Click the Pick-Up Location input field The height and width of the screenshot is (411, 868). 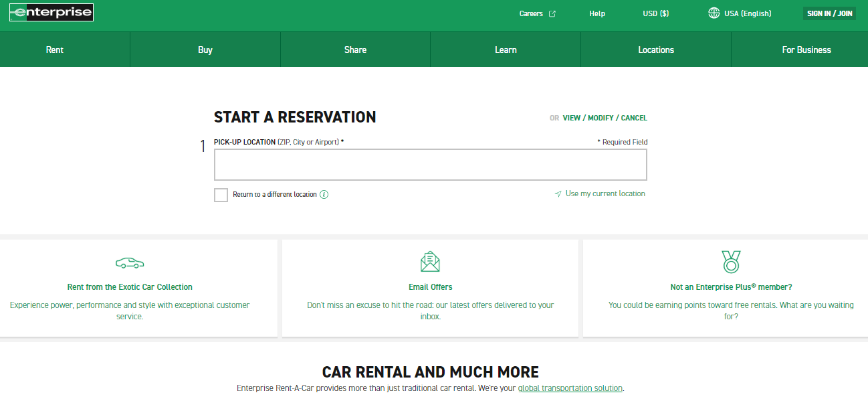point(430,165)
